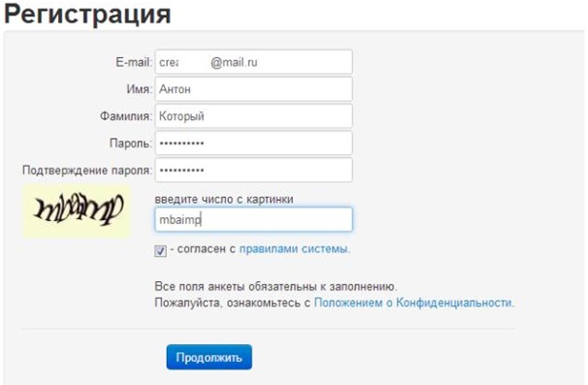Click the Имя: field label
The width and height of the screenshot is (588, 385).
(140, 89)
